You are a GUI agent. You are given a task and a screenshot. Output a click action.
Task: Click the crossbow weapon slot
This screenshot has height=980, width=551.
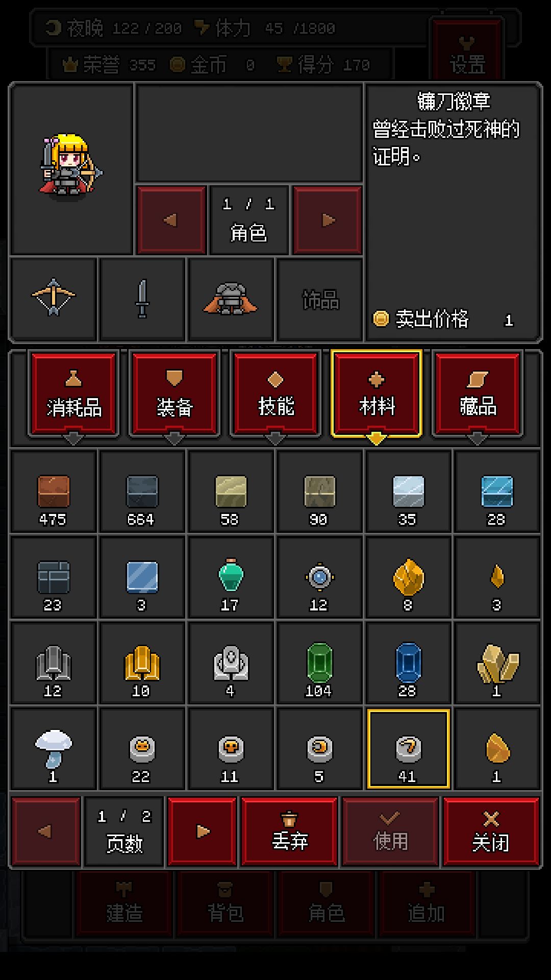click(x=53, y=299)
